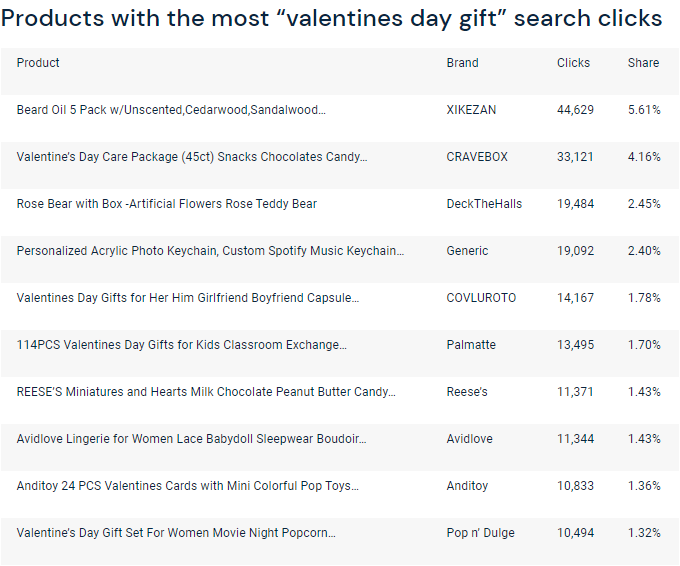The width and height of the screenshot is (680, 566).
Task: Click the Product column header
Action: click(x=38, y=63)
